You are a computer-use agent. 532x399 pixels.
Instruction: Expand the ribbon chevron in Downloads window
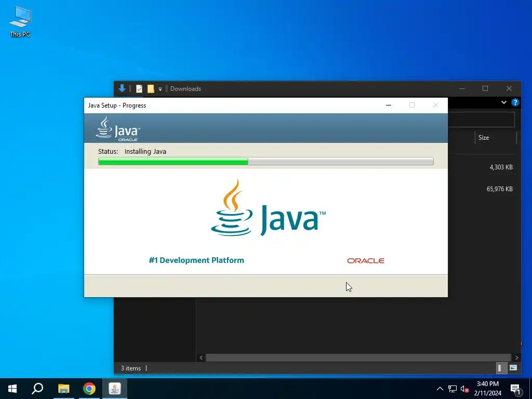click(x=504, y=102)
